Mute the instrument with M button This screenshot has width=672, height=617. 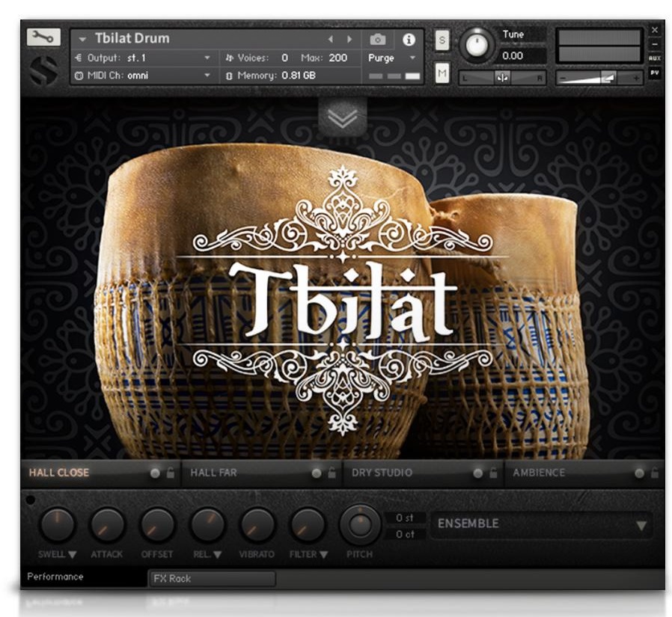click(x=442, y=73)
